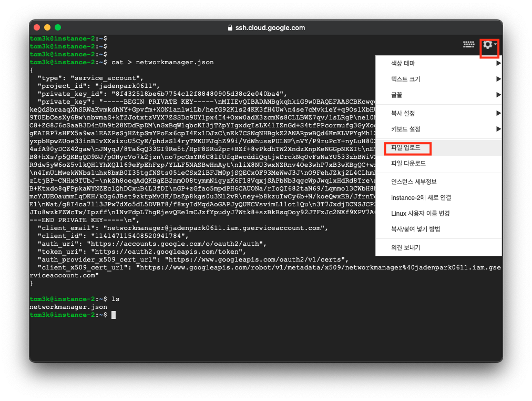The image size is (532, 401).
Task: Select Linux 사용자 이름 변경 entry
Action: (x=438, y=213)
